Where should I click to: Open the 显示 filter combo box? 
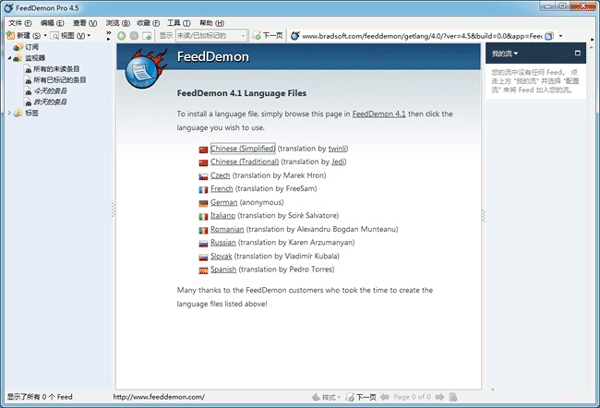(211, 36)
